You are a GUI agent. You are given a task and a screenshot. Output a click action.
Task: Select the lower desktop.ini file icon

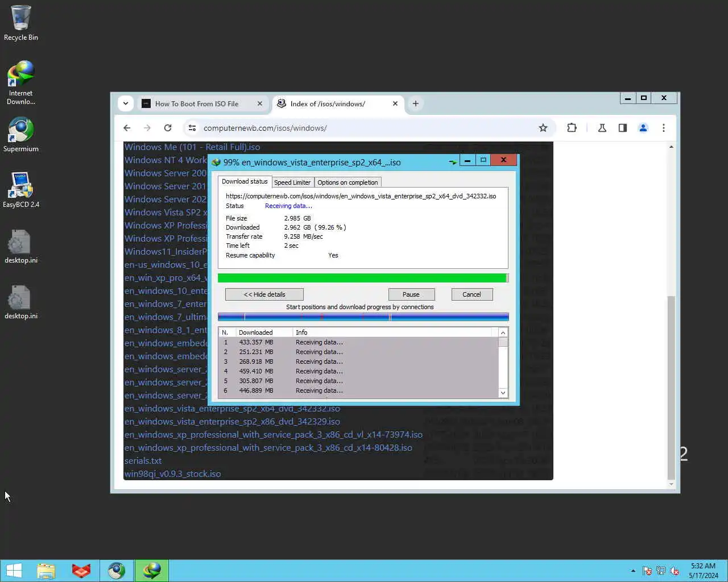21,302
